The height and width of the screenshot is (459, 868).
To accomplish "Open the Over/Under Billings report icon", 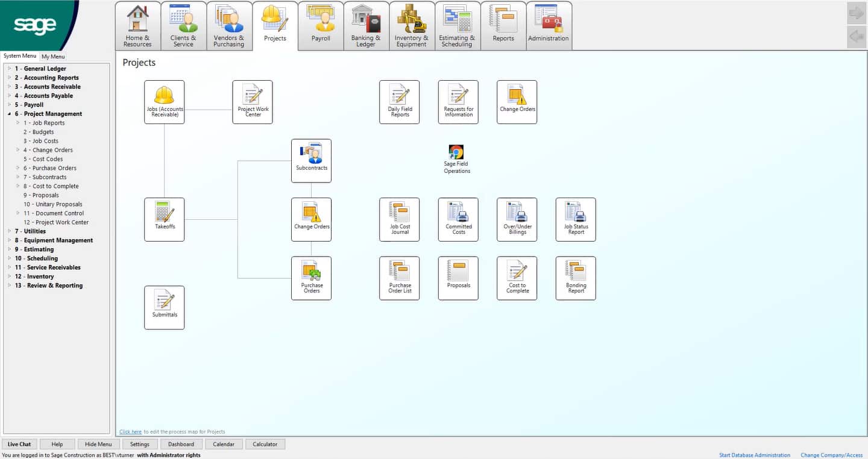I will 517,219.
